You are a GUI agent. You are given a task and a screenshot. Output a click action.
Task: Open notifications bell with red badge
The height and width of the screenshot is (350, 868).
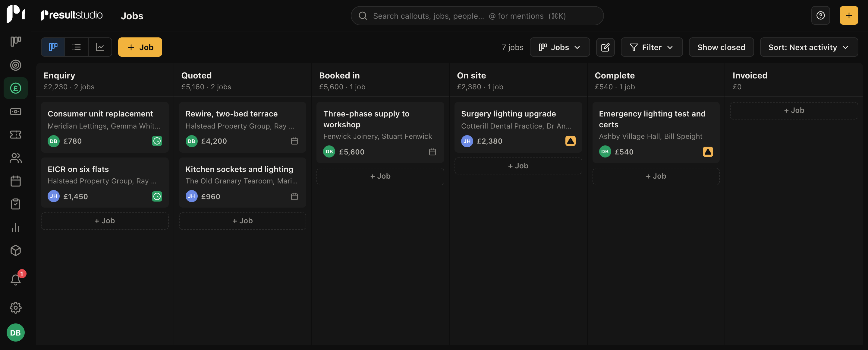coord(15,279)
